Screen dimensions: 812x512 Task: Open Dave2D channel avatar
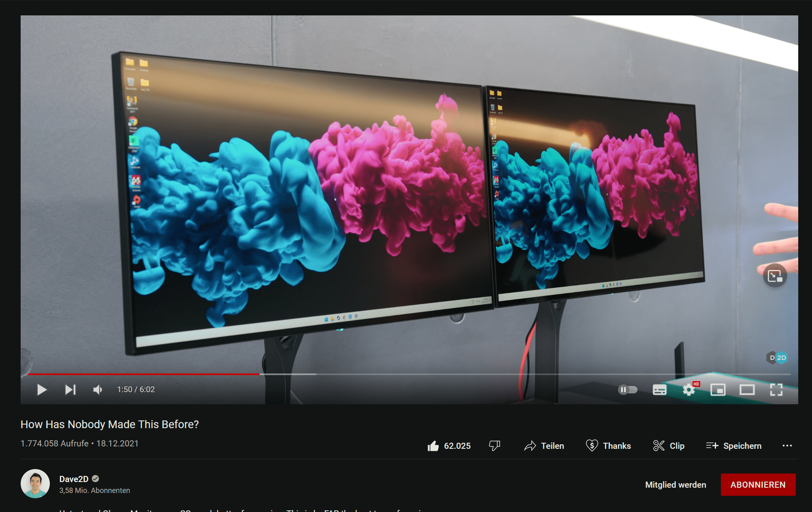pos(35,484)
